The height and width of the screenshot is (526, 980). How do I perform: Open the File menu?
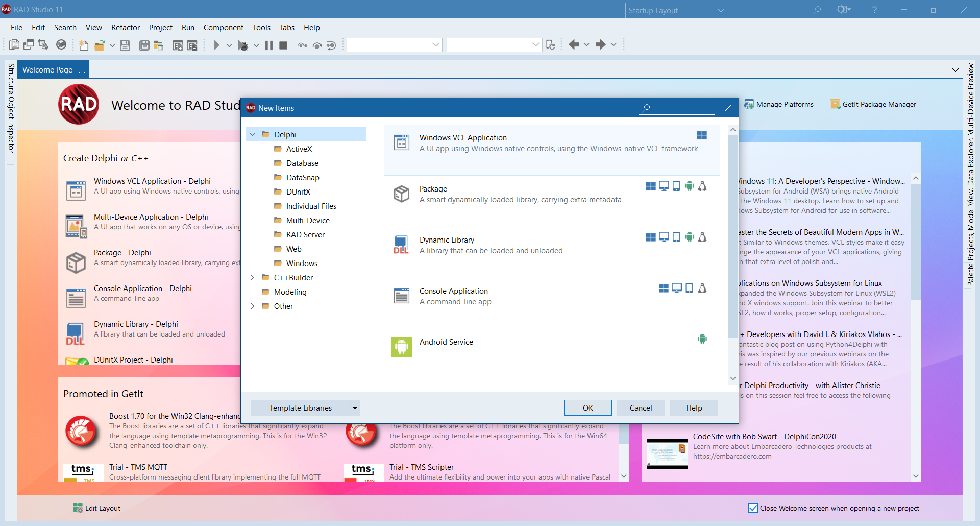pos(16,28)
